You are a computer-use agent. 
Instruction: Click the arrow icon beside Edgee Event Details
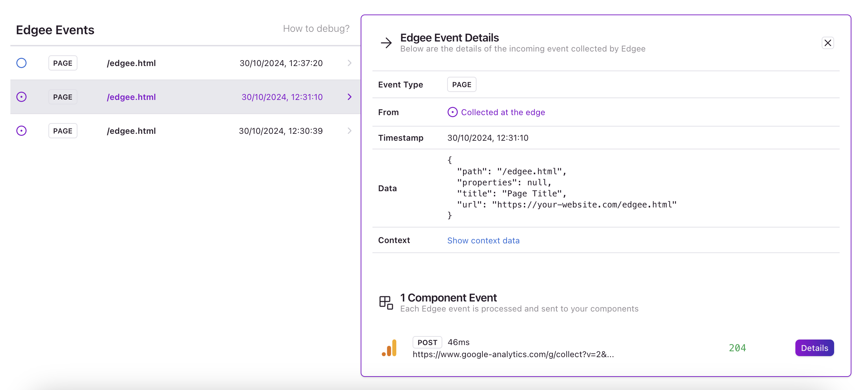(x=386, y=43)
